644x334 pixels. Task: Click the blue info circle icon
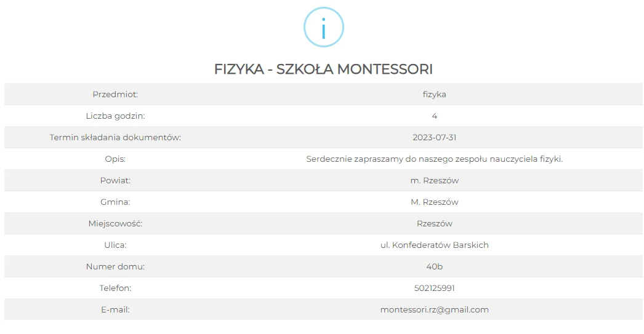click(324, 27)
